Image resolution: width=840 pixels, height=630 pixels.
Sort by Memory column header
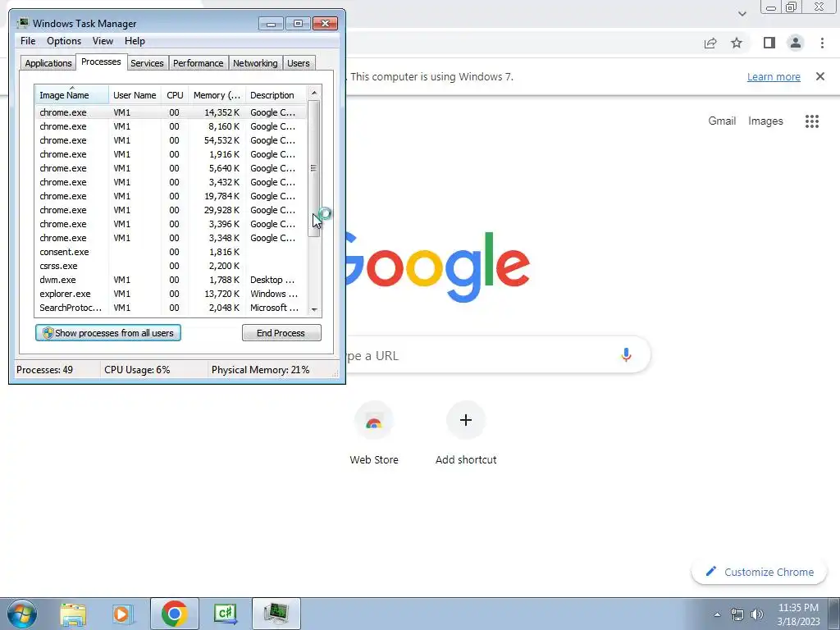click(217, 95)
